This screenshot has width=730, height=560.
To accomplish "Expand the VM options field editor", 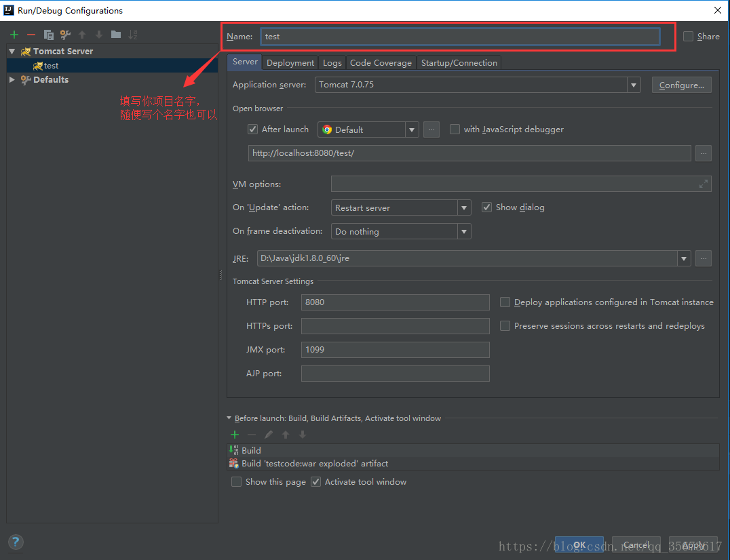I will click(703, 184).
